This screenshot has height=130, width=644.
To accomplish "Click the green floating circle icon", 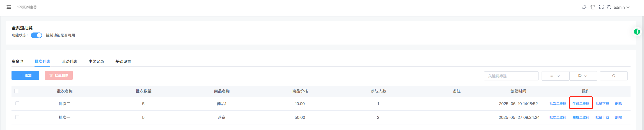I will 637,32.
